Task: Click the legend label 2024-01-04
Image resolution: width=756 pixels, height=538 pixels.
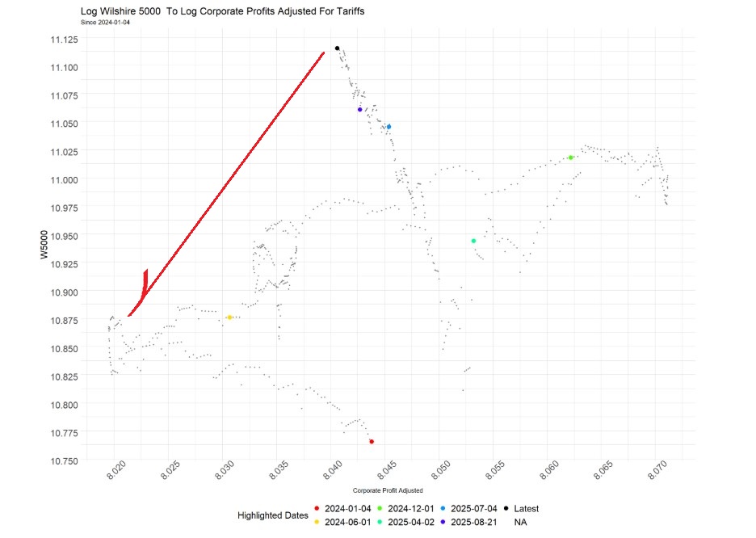Action: tap(347, 509)
